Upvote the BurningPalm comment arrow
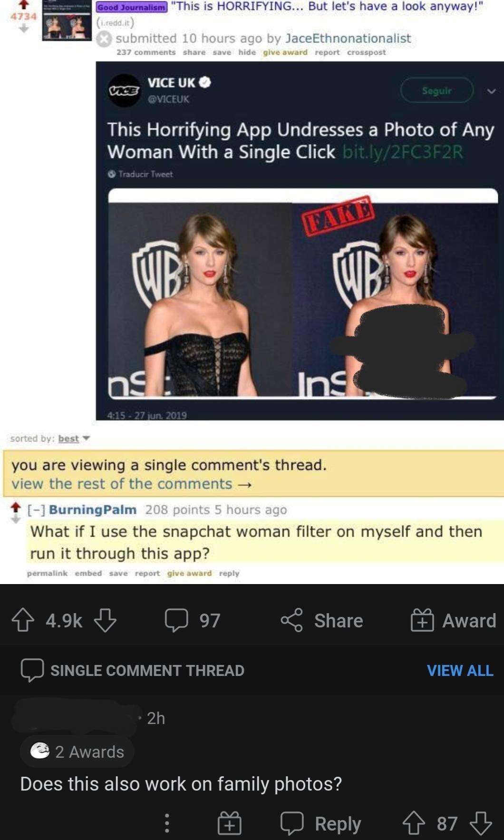This screenshot has height=840, width=504. [x=16, y=507]
